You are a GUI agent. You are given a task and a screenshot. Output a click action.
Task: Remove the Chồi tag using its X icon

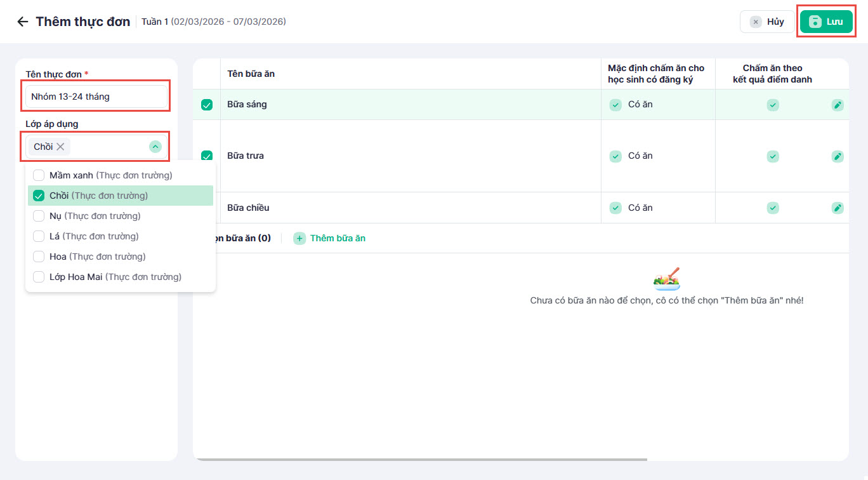coord(60,147)
